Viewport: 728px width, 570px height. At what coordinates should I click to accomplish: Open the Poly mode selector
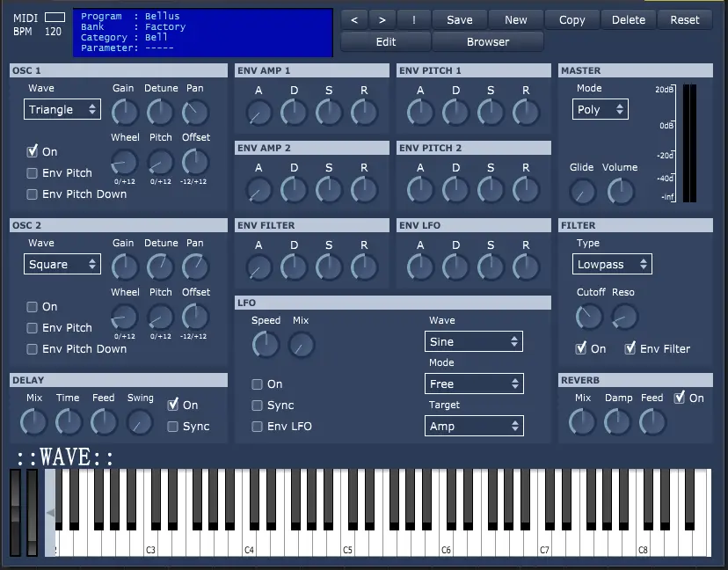(600, 109)
